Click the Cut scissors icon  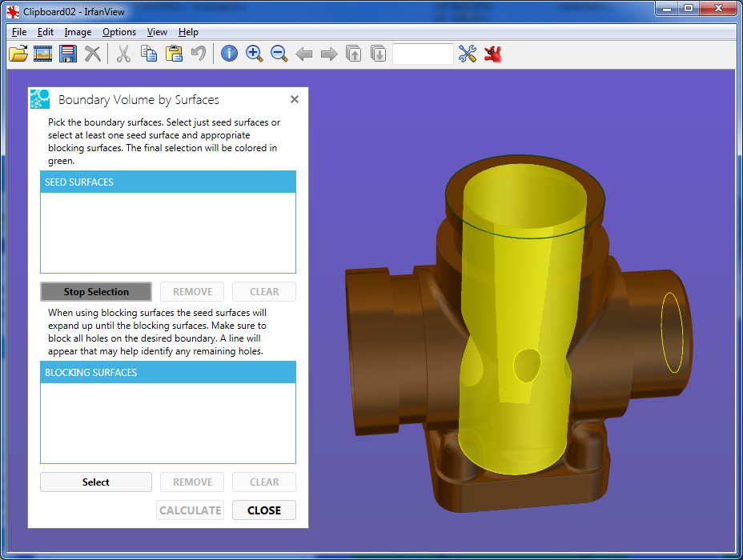[123, 54]
